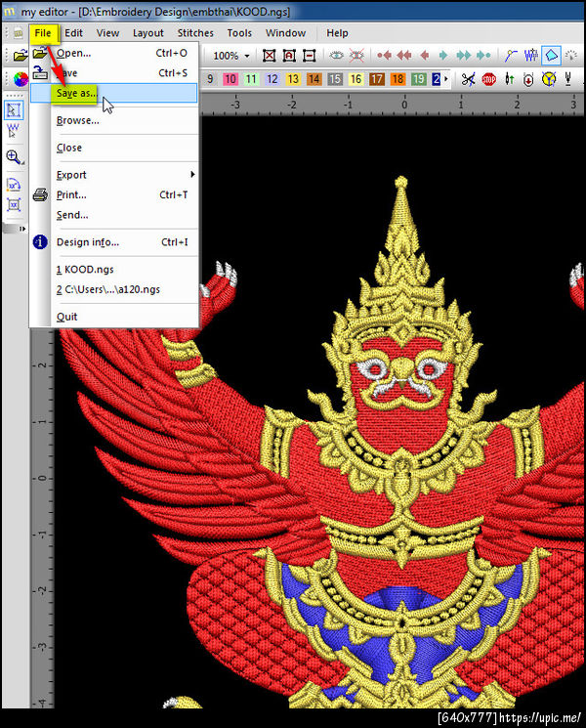Choose Send... from File menu
Screen dimensions: 586x728
(114, 215)
